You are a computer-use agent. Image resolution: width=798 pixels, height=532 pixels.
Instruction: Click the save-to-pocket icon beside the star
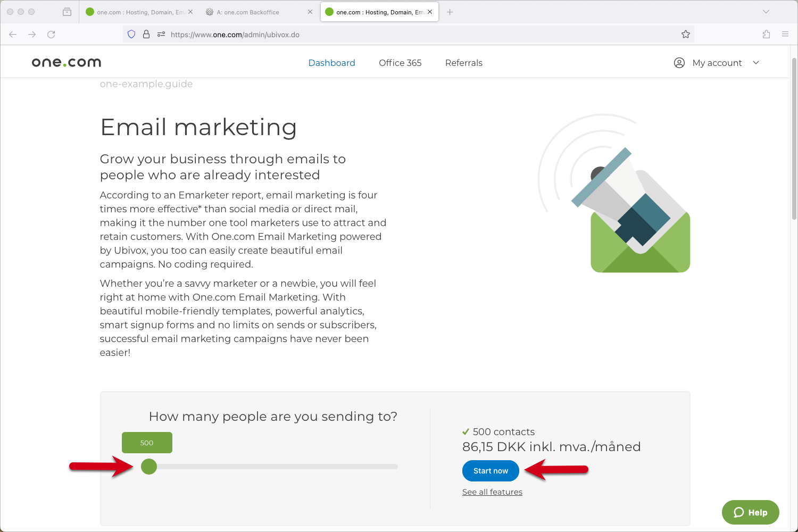click(766, 34)
